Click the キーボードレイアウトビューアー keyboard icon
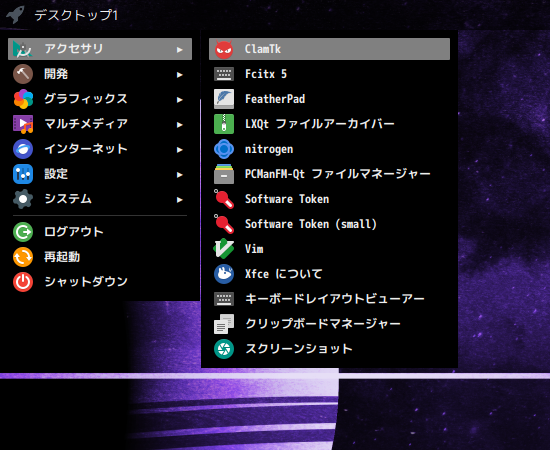Screen dimensions: 550x450 224,299
